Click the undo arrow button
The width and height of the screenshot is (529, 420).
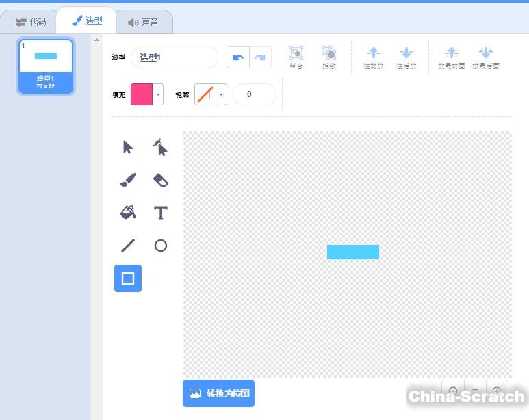pyautogui.click(x=238, y=57)
